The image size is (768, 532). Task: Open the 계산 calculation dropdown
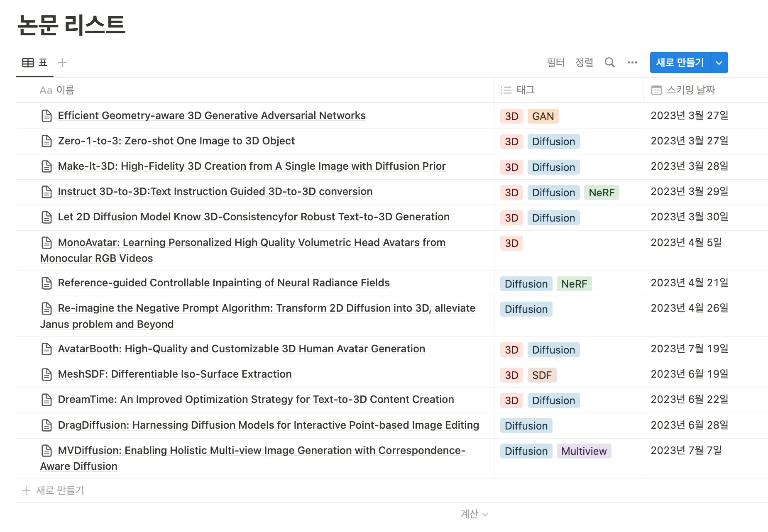point(474,514)
